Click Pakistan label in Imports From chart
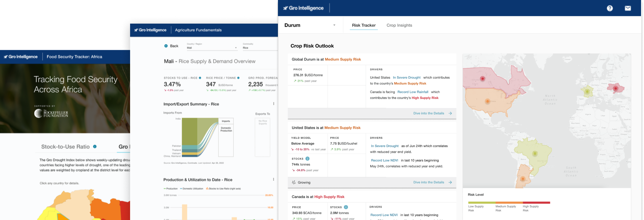The width and height of the screenshot is (644, 220). point(176,146)
